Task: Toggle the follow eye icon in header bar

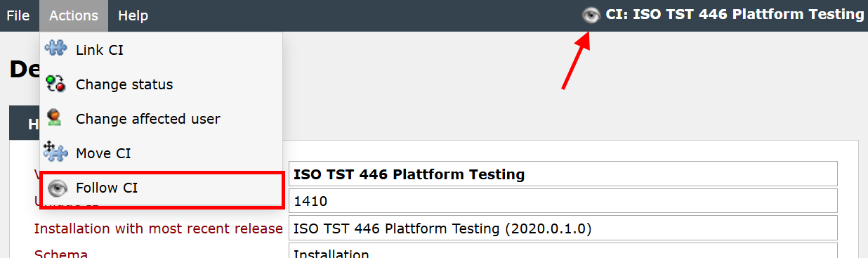Action: click(591, 15)
